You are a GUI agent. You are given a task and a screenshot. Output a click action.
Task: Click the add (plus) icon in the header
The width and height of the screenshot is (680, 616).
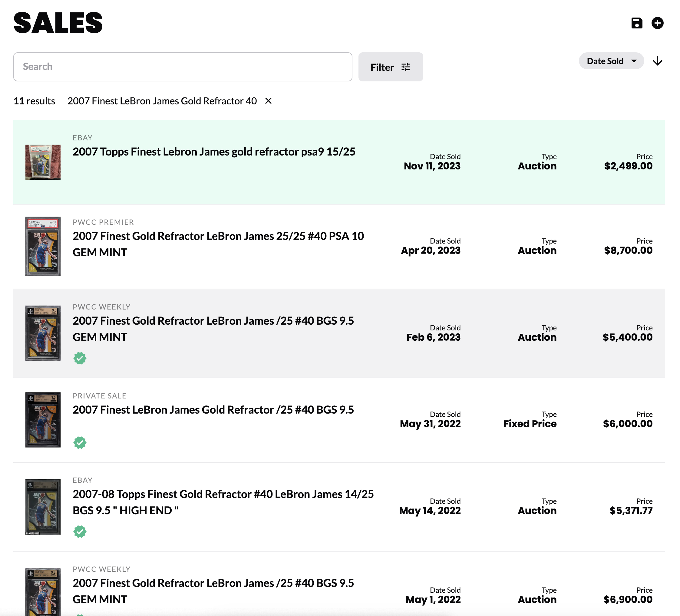coord(657,23)
